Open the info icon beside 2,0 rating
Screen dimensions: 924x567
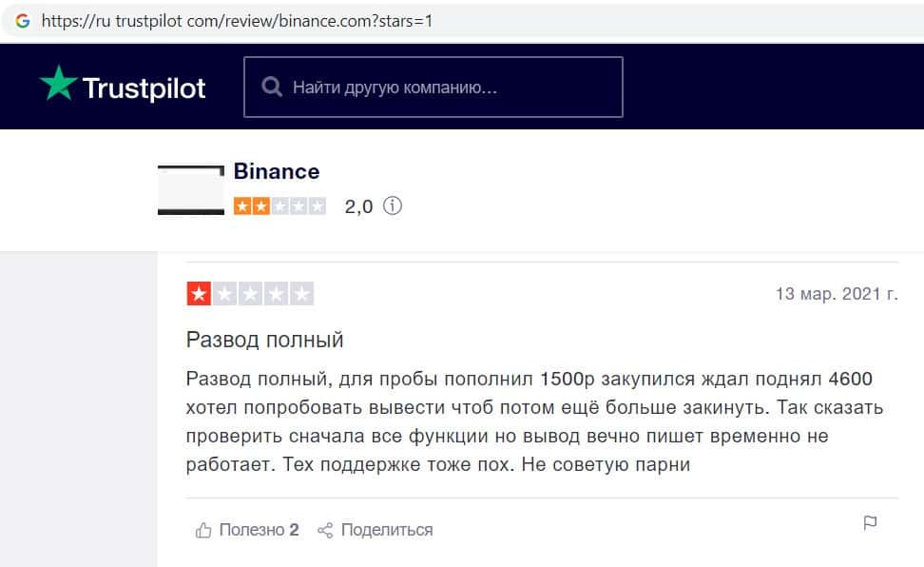pos(392,205)
